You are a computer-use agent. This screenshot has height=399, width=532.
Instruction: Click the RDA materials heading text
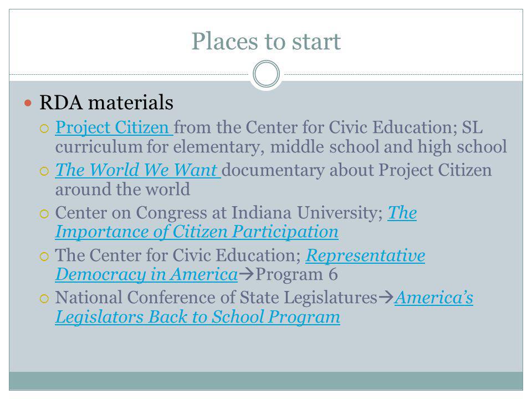106,102
